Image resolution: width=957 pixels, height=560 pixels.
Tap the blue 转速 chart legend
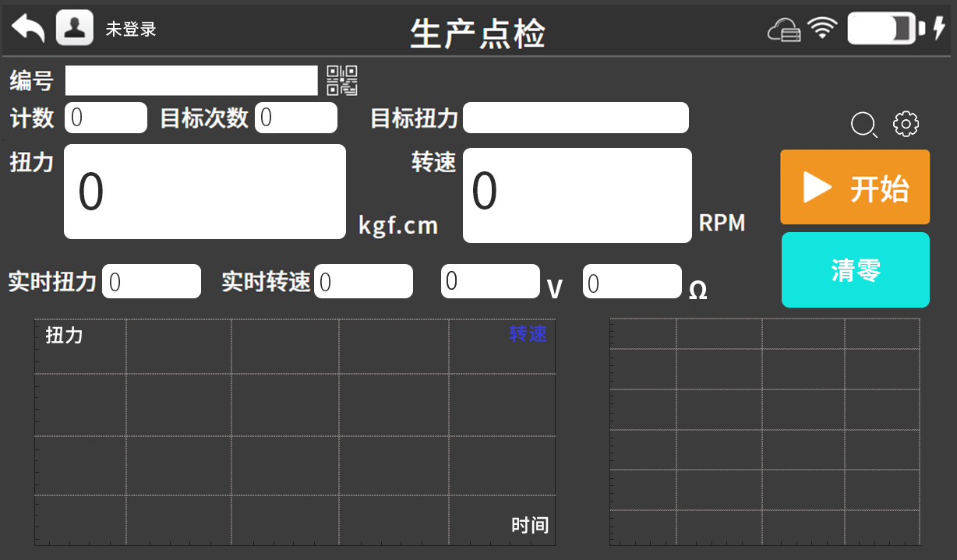click(x=528, y=334)
